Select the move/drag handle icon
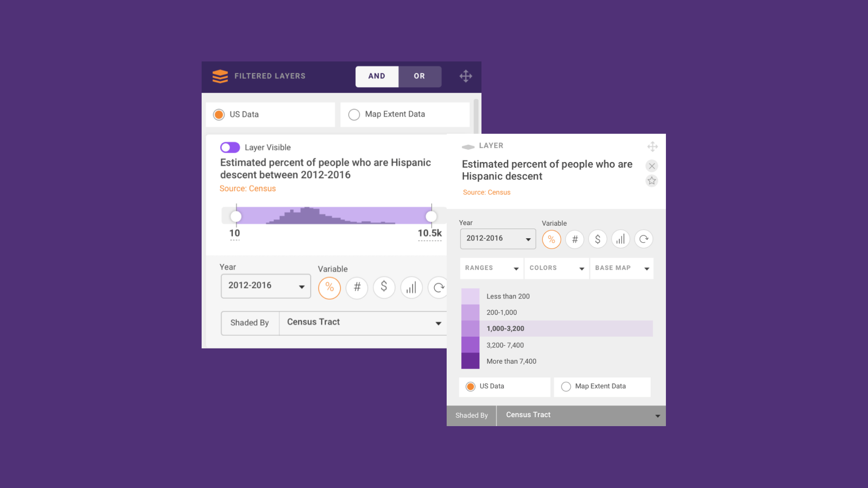The image size is (868, 488). click(466, 76)
